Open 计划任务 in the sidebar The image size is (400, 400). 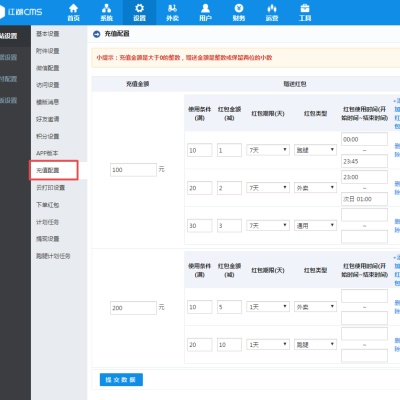pos(48,222)
